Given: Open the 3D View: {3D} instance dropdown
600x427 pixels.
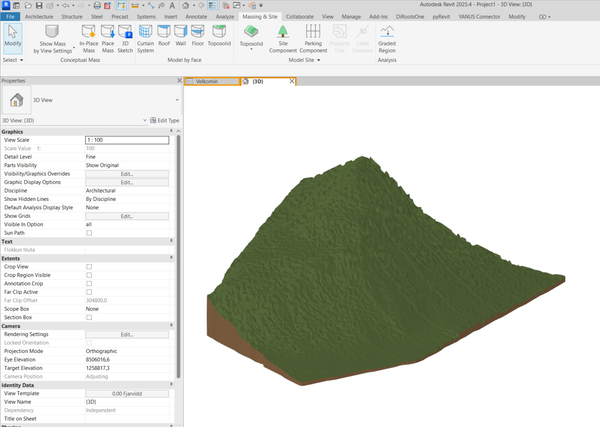Looking at the screenshot, I should (x=145, y=121).
